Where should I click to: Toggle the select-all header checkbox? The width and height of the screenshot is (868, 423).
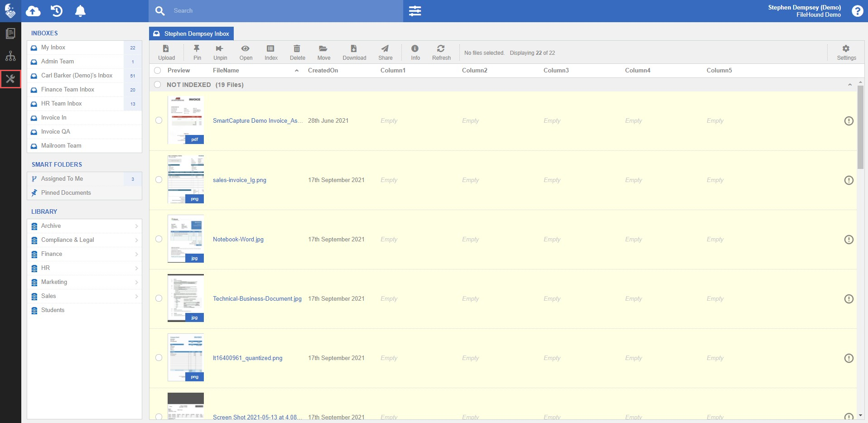[x=158, y=71]
